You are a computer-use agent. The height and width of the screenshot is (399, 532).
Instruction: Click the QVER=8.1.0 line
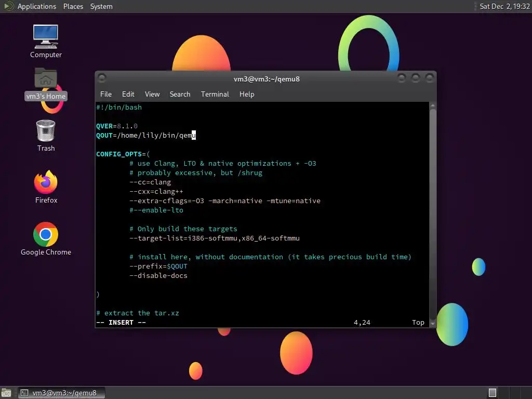click(x=117, y=126)
